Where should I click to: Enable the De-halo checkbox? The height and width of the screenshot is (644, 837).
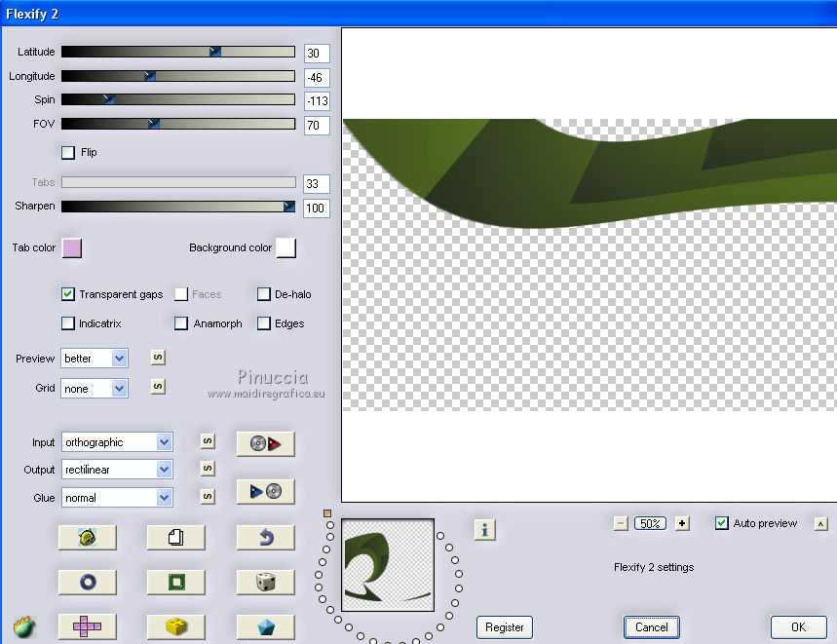click(264, 294)
